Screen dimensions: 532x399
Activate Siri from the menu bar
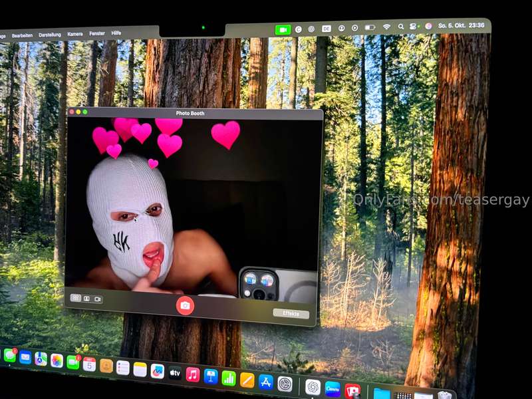pos(428,26)
